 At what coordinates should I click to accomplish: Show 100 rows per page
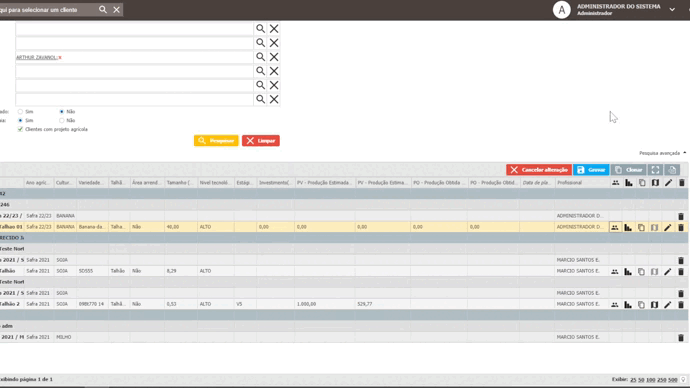(x=650, y=380)
